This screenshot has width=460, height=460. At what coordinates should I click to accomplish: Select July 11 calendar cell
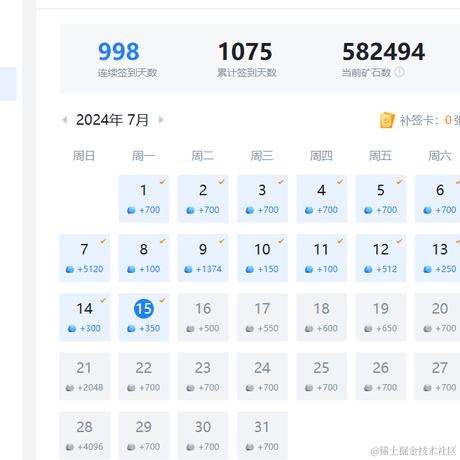322,258
